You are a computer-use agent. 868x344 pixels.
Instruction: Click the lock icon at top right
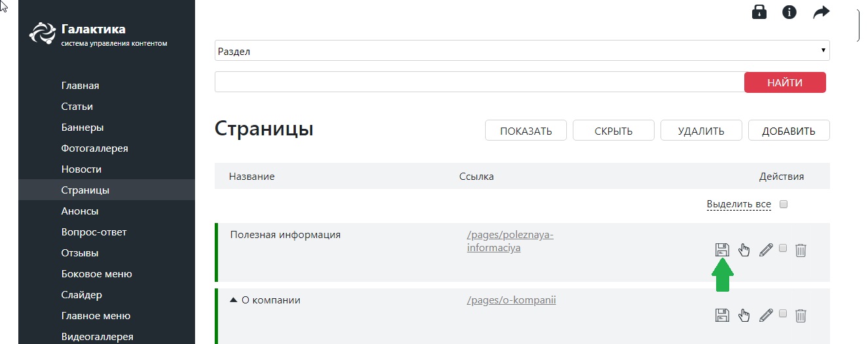pyautogui.click(x=759, y=12)
